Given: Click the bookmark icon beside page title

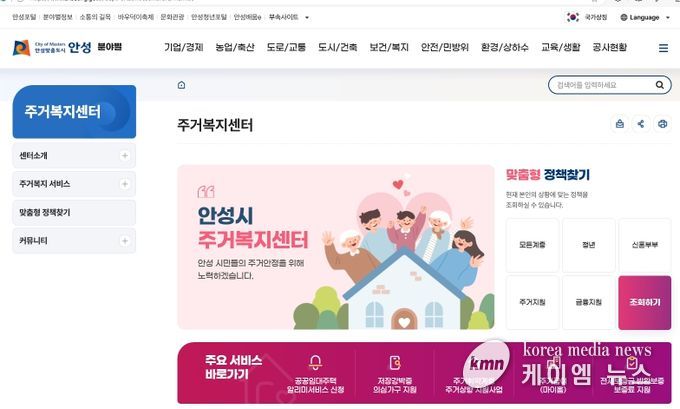Looking at the screenshot, I should coord(620,124).
